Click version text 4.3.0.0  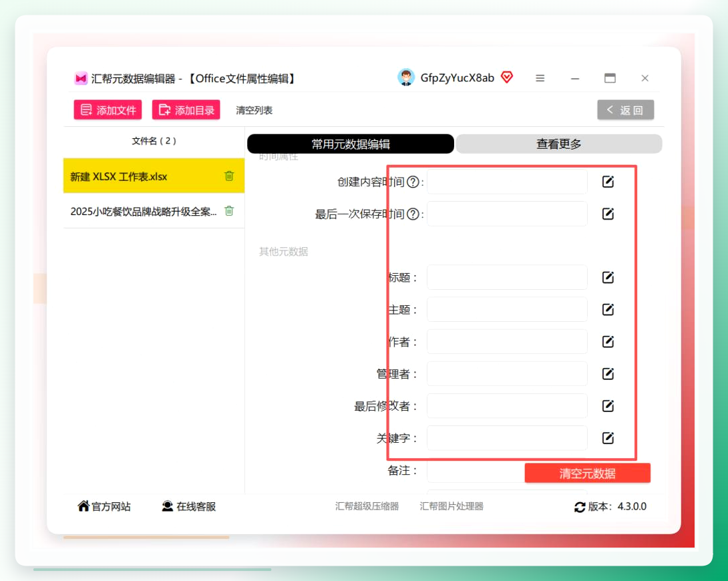632,506
